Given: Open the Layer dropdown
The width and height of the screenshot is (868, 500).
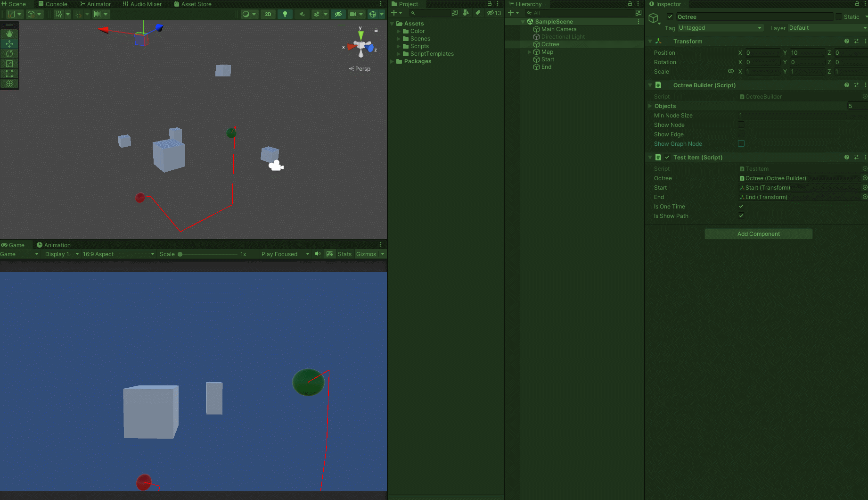Looking at the screenshot, I should pos(827,28).
